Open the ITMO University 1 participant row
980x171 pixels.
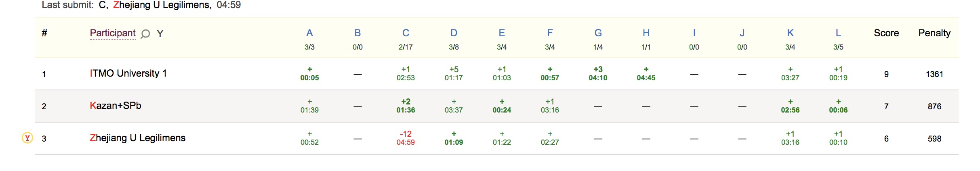128,73
